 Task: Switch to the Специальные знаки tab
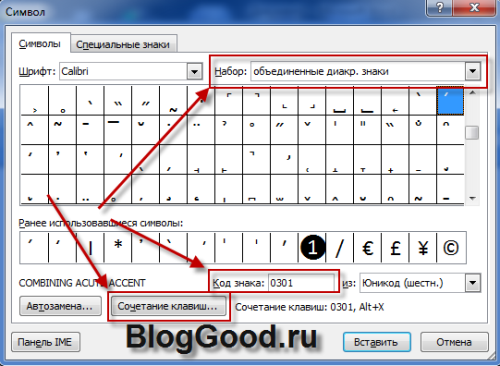point(123,44)
